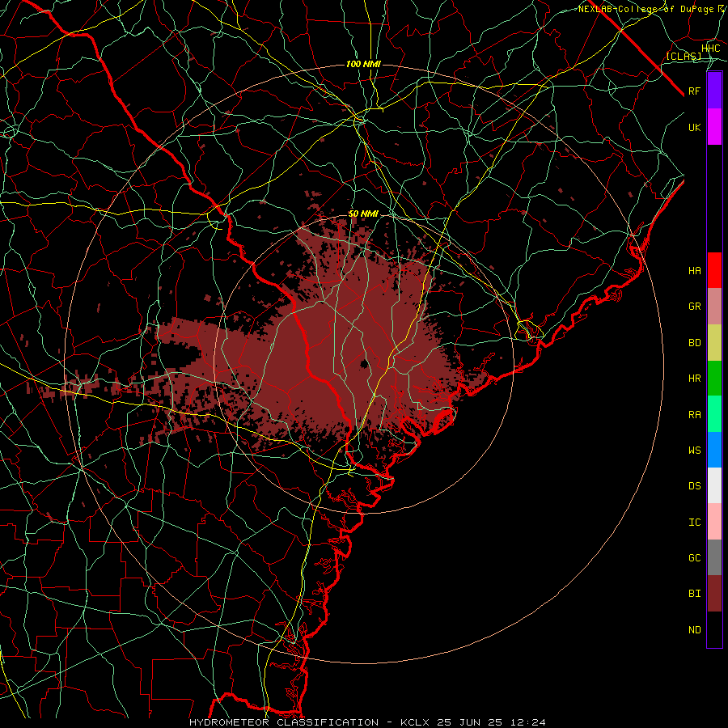The height and width of the screenshot is (728, 728).
Task: Click the KCLX station identifier text
Action: click(415, 722)
